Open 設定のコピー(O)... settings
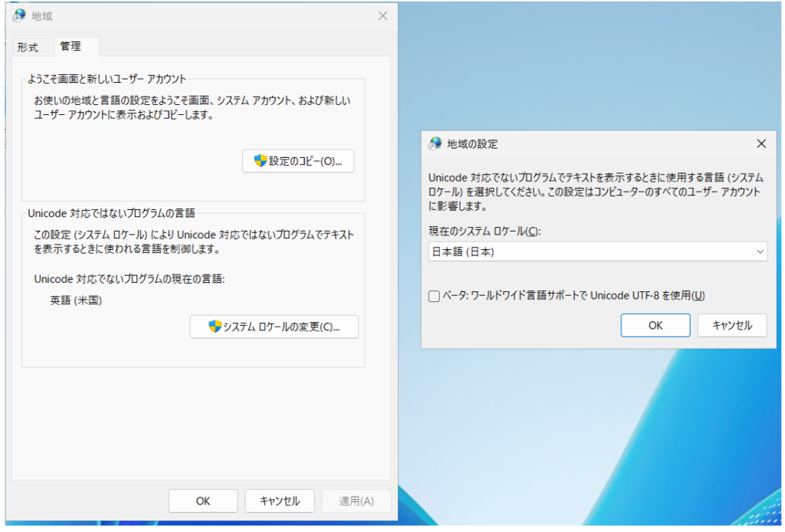Screen dimensions: 785x532 (x=298, y=161)
